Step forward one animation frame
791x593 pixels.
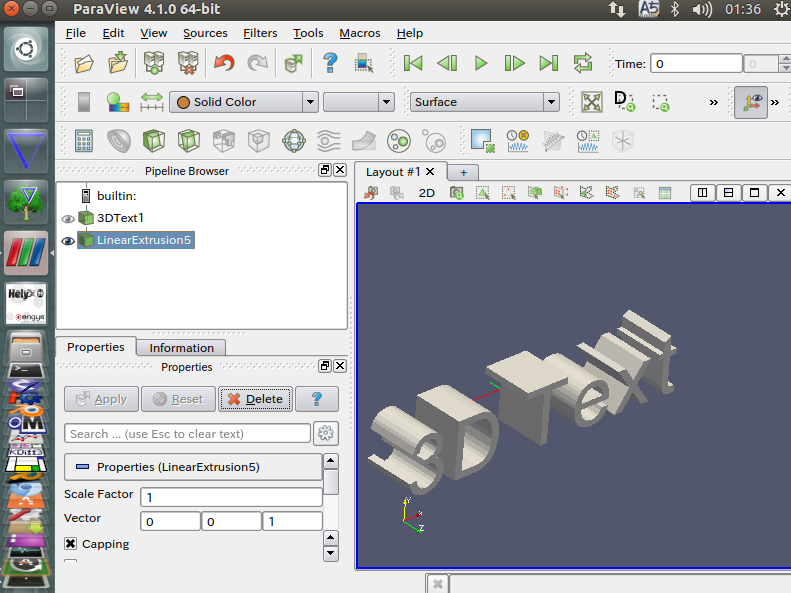[515, 64]
